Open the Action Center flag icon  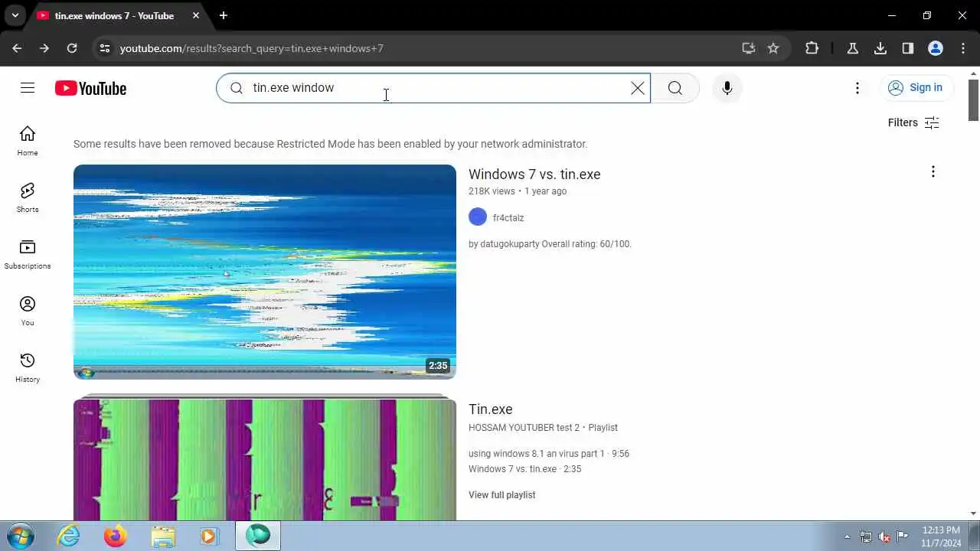(x=903, y=536)
